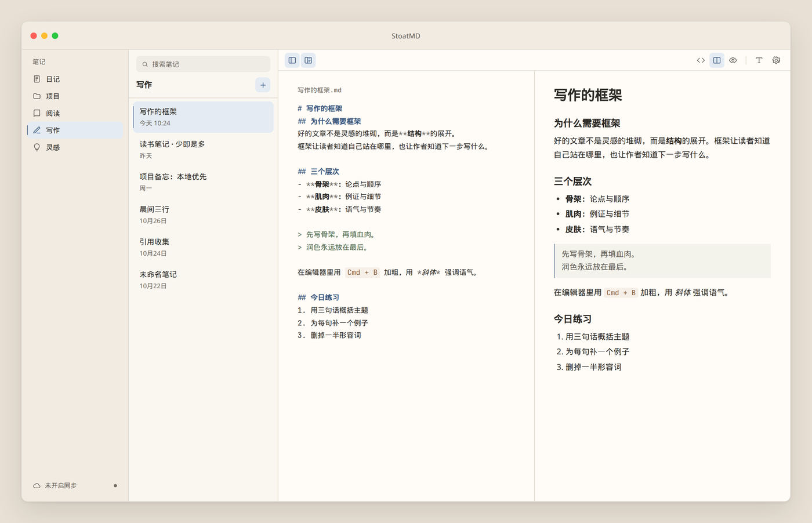Open note 未命名笔记

pyautogui.click(x=203, y=279)
